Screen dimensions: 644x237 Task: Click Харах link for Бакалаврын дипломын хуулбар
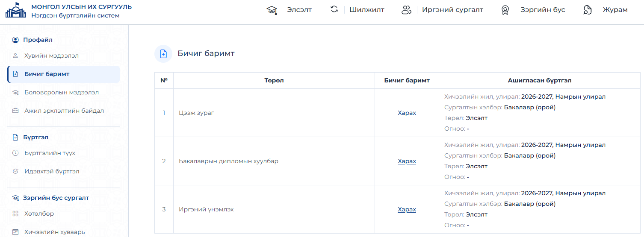[407, 161]
